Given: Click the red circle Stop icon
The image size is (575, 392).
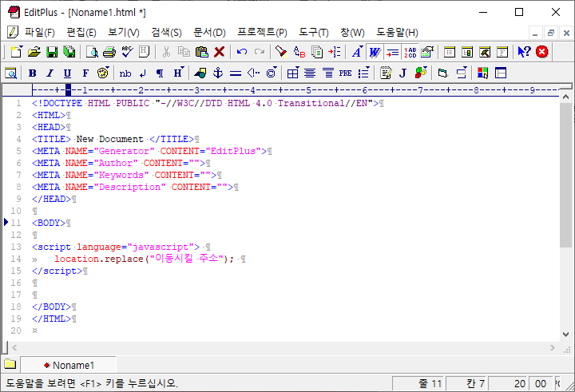Looking at the screenshot, I should (x=542, y=52).
